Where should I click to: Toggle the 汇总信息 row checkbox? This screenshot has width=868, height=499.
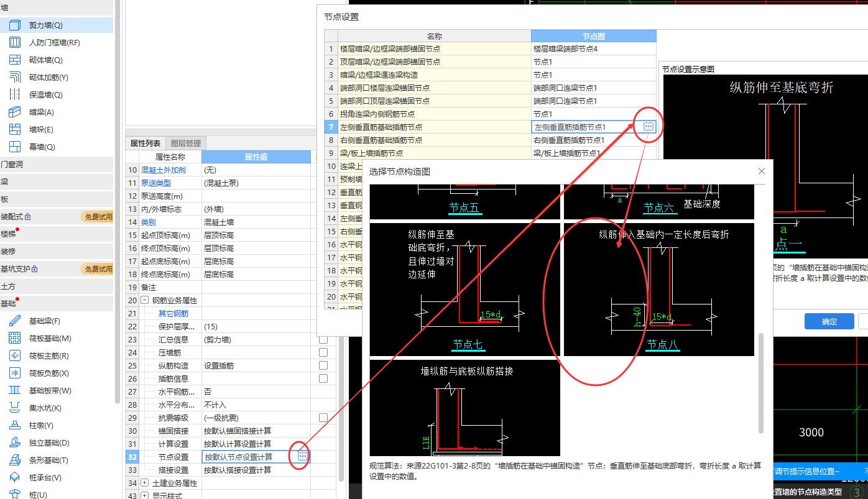(x=323, y=340)
